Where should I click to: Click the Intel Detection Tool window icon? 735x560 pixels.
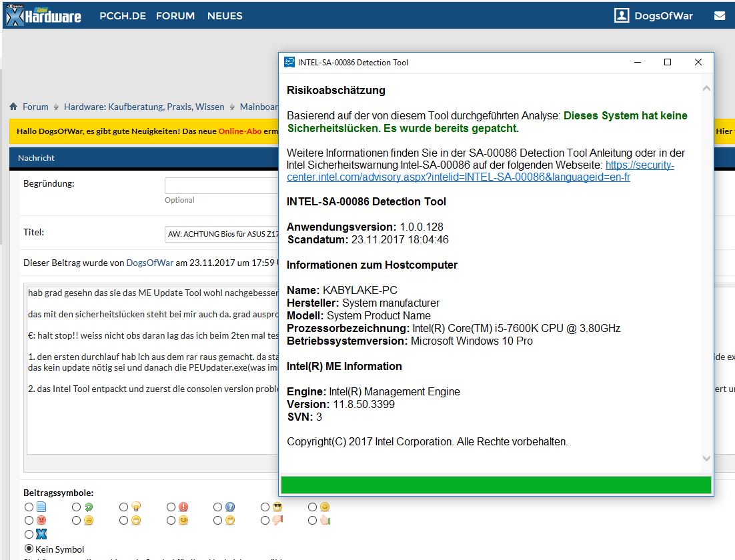[x=289, y=62]
